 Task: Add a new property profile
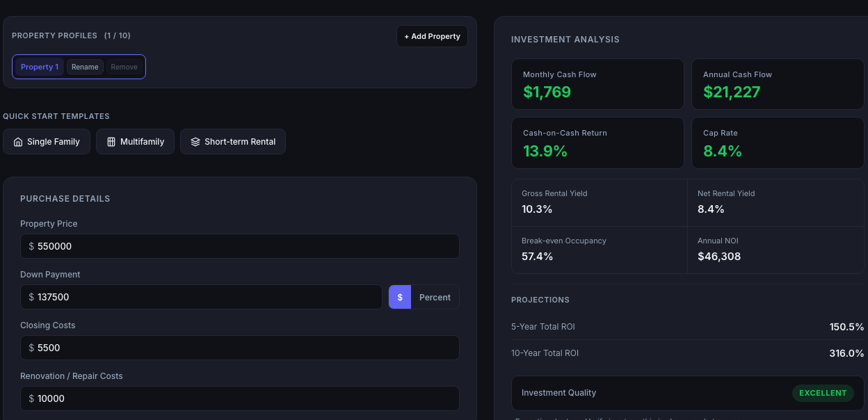(x=432, y=35)
